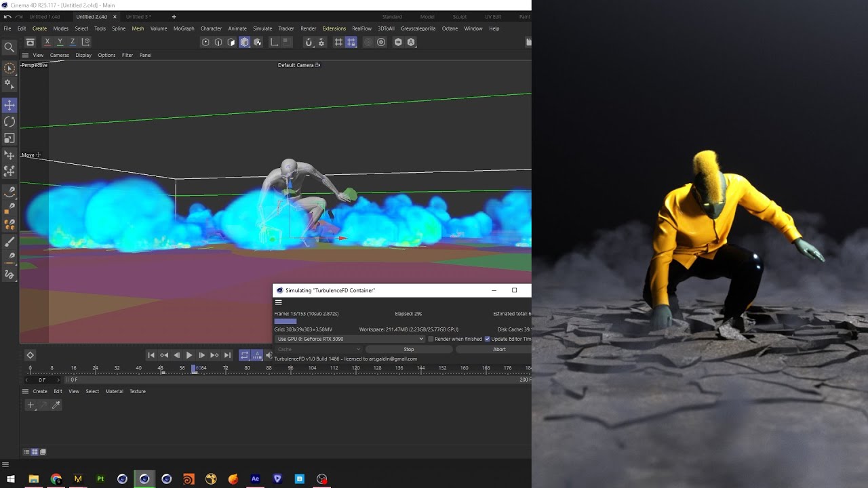Click the simulation progress bar

point(285,321)
